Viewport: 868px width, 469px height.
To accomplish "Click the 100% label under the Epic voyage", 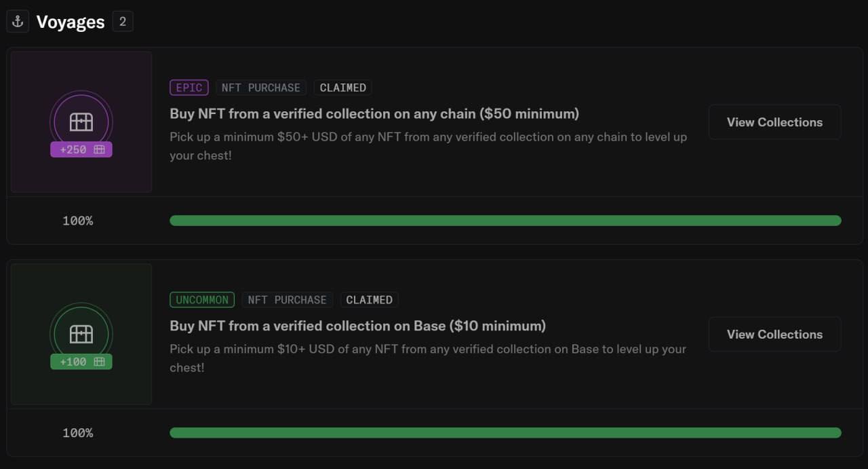I will [x=78, y=221].
